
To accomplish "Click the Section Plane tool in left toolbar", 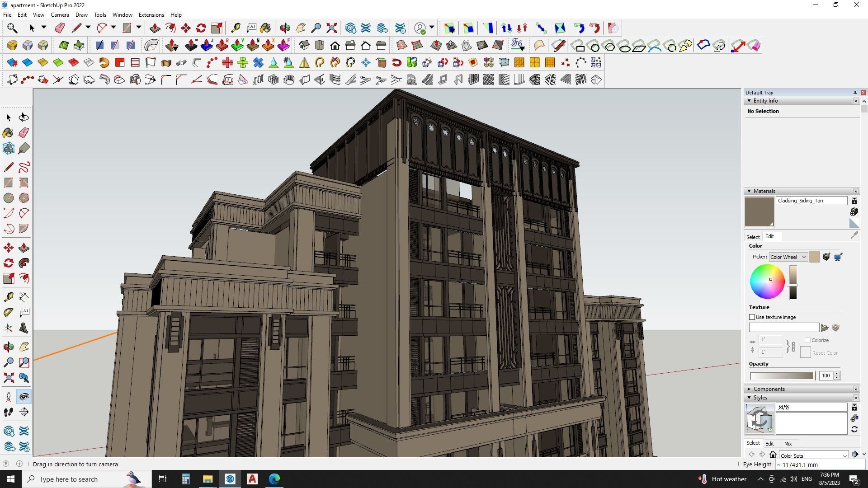I will (x=24, y=412).
